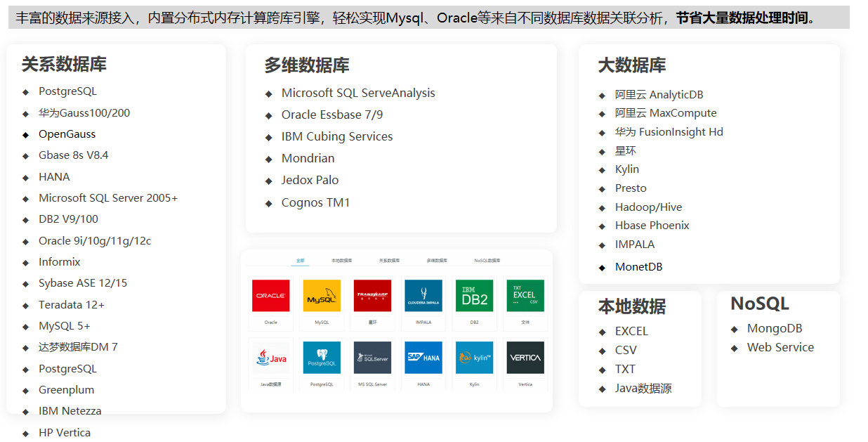Image resolution: width=868 pixels, height=442 pixels.
Task: Select the 达梦数据库DM 7 entry
Action: [x=78, y=347]
